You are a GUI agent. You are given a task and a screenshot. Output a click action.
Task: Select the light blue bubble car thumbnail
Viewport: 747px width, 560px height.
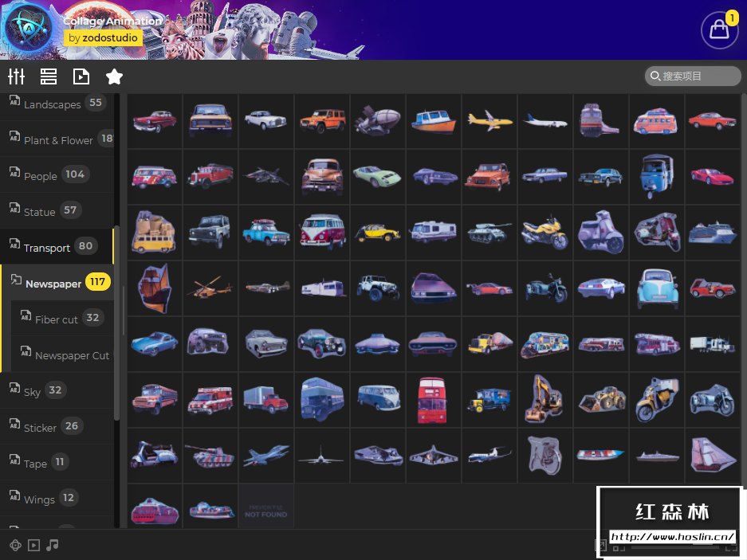(656, 288)
